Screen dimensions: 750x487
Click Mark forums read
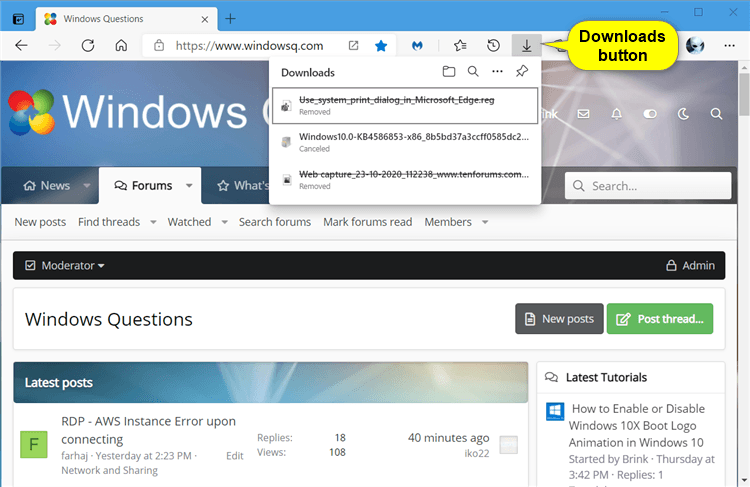click(x=367, y=222)
